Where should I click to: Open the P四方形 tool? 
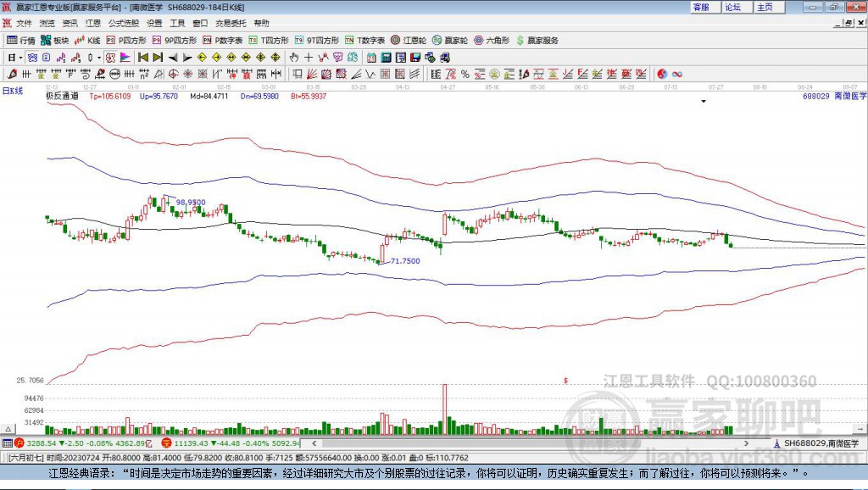[126, 41]
